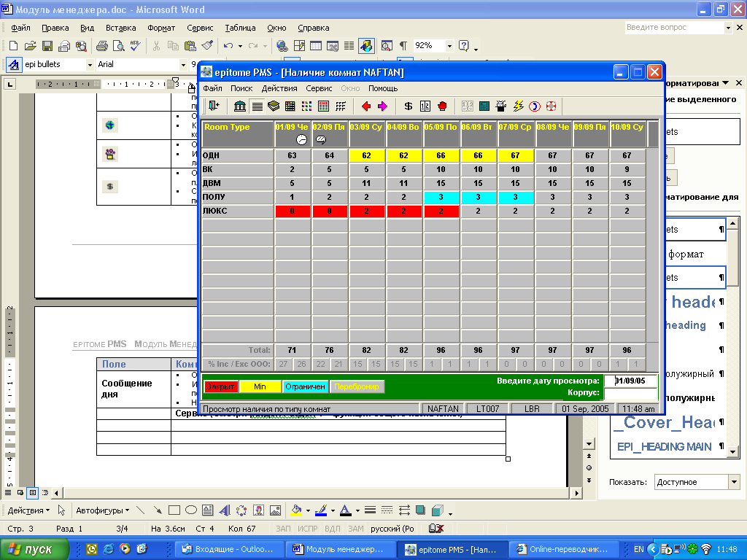Toggle the Styles and Formatting button

pos(13,64)
